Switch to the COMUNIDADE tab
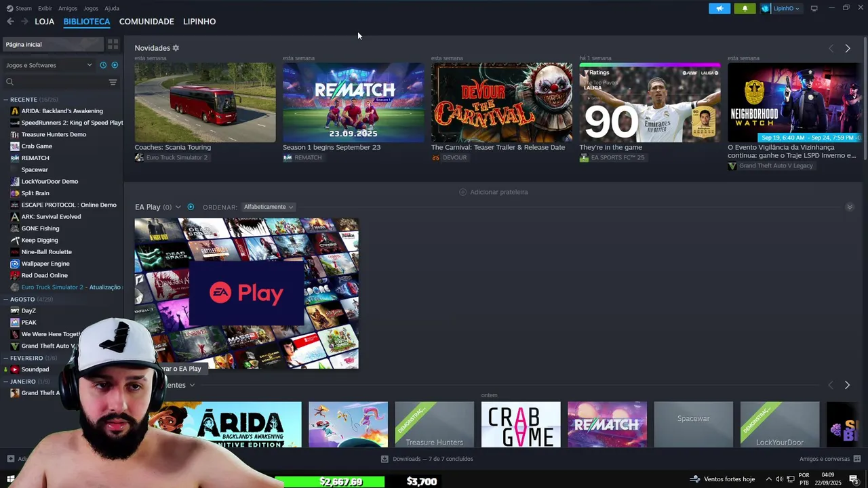The height and width of the screenshot is (488, 868). tap(146, 22)
